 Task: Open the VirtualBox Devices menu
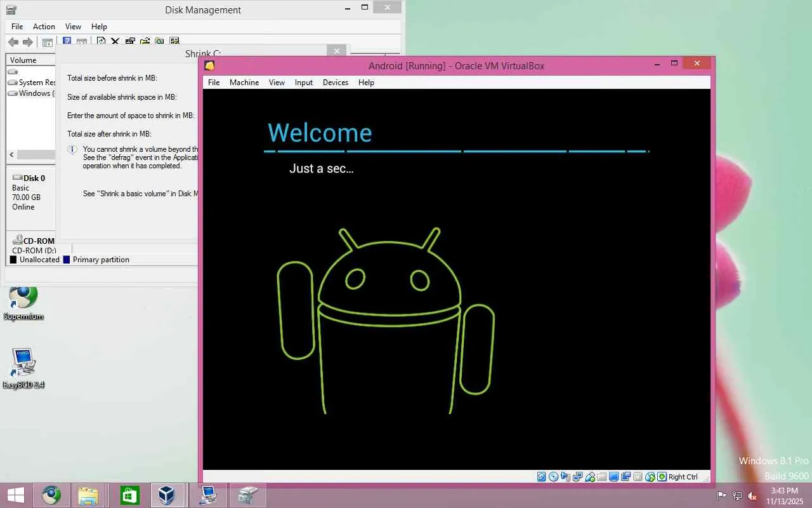pyautogui.click(x=336, y=83)
